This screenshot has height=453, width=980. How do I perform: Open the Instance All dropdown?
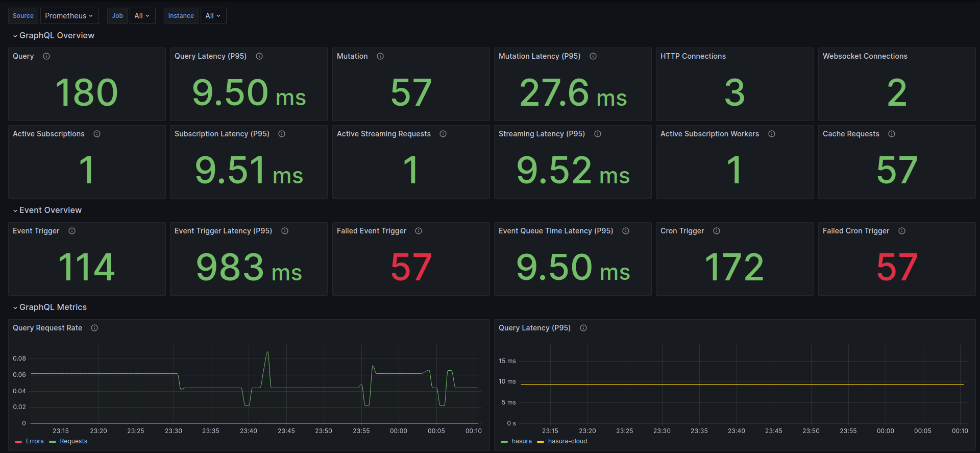point(213,16)
